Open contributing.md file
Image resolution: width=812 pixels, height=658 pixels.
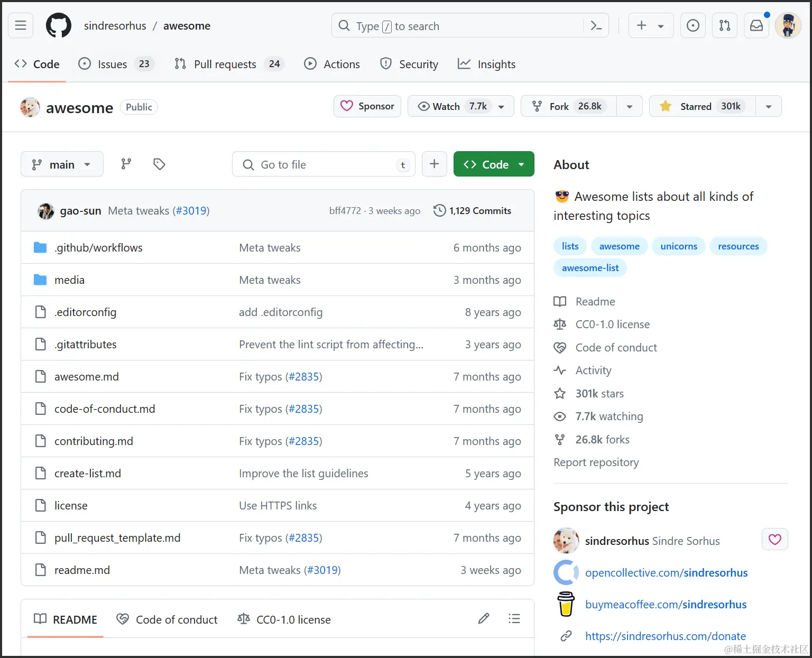[94, 441]
